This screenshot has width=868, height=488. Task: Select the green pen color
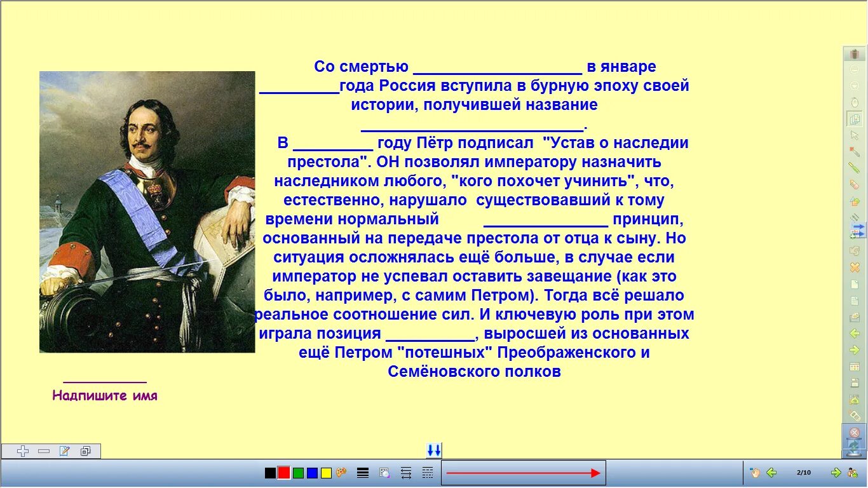tap(298, 473)
